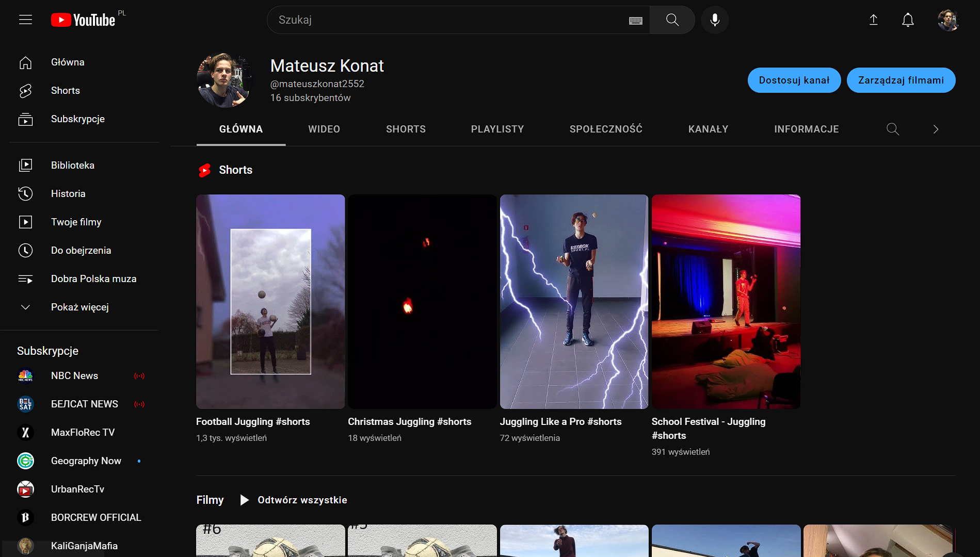
Task: Click the YouTube logo
Action: point(83,20)
